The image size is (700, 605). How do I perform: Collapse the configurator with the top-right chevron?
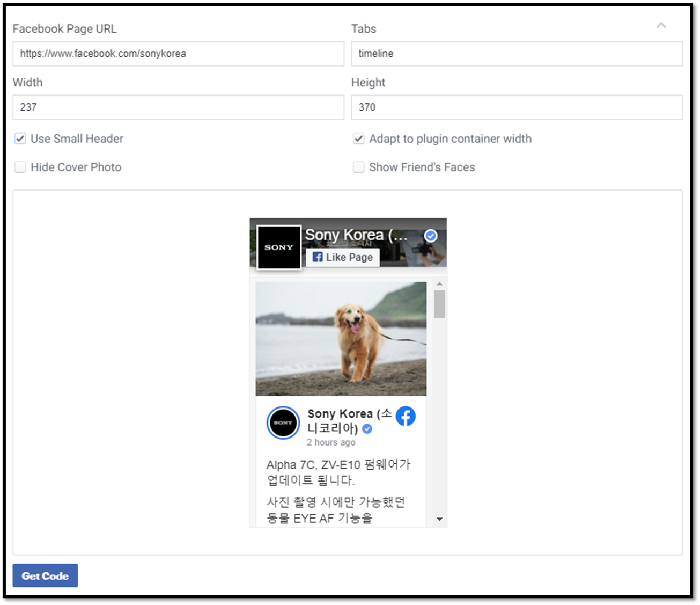click(661, 25)
